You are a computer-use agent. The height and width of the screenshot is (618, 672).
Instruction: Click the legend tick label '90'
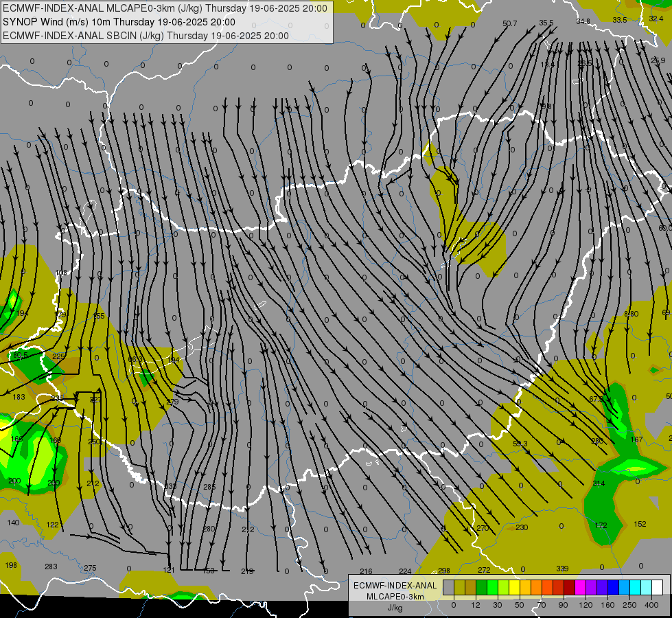pyautogui.click(x=563, y=605)
